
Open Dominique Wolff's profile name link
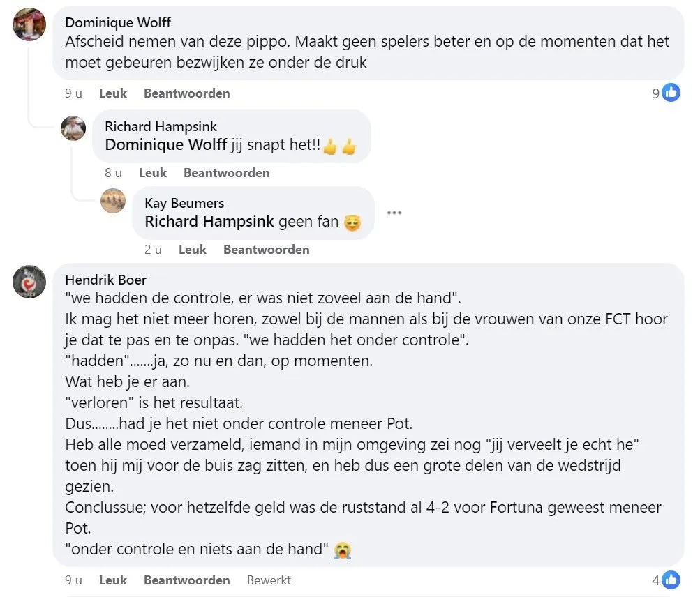click(x=117, y=22)
